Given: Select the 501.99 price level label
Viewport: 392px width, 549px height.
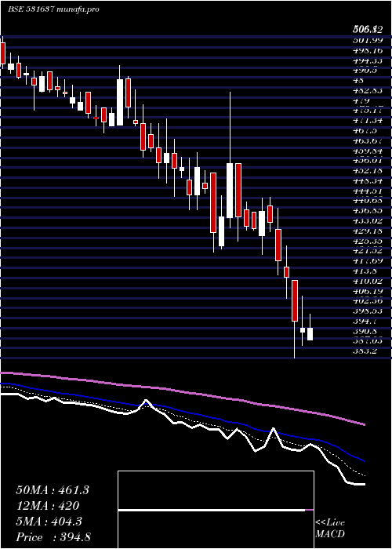Looking at the screenshot, I should (368, 40).
